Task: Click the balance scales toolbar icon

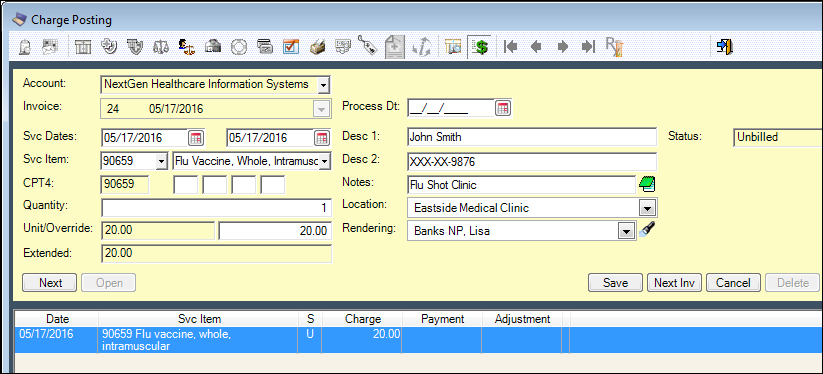Action: pyautogui.click(x=161, y=47)
